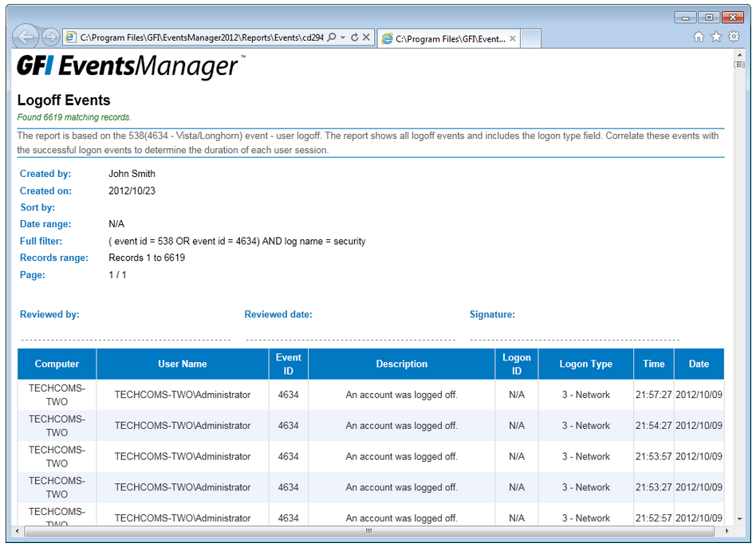Click the "User Name" column header
Screen dimensions: 756x547
pyautogui.click(x=183, y=364)
